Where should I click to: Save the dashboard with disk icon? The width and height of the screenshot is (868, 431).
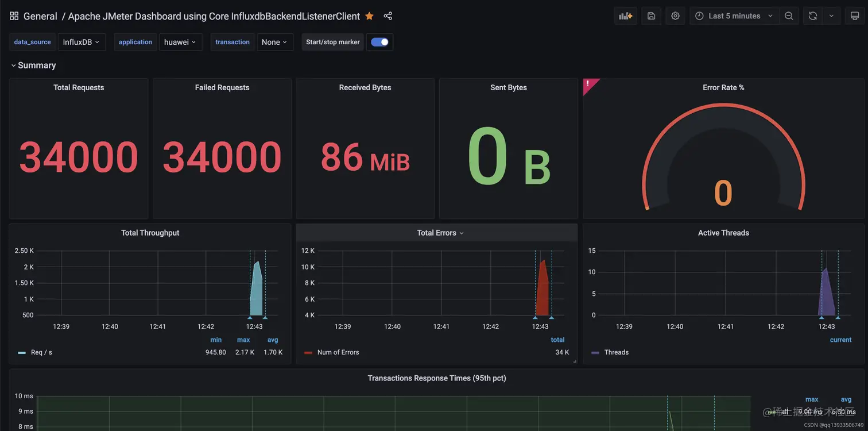[x=652, y=16]
